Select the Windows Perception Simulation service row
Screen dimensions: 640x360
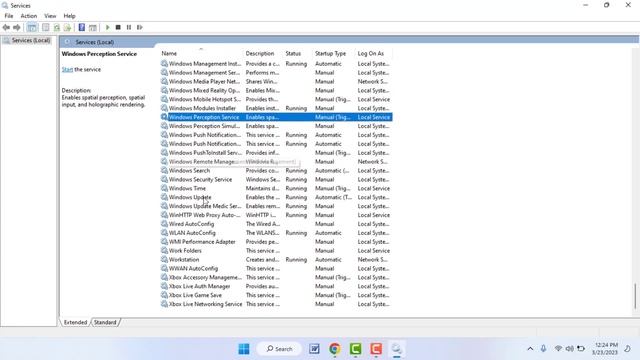(276, 126)
